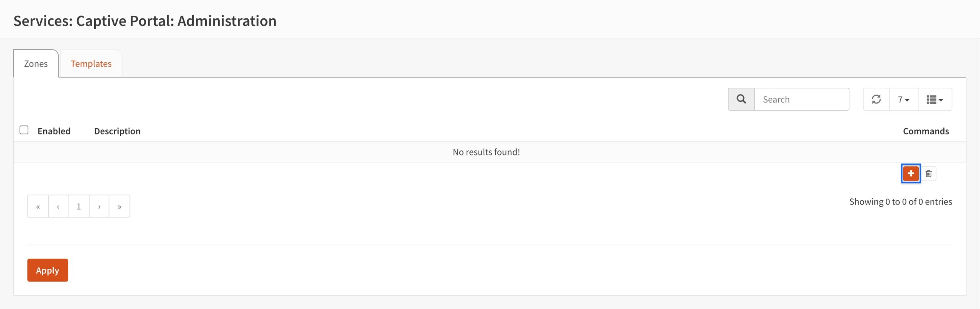Click the Commands column header

pyautogui.click(x=926, y=131)
